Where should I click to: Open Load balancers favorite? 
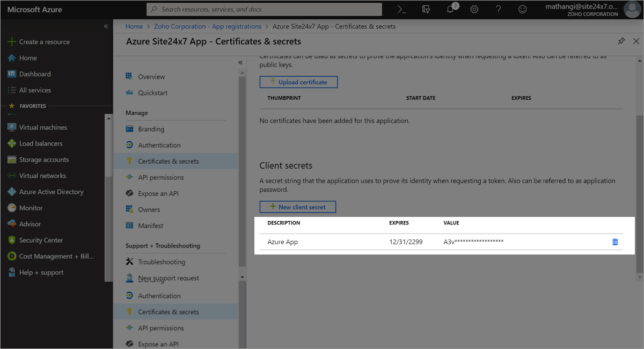[35, 143]
